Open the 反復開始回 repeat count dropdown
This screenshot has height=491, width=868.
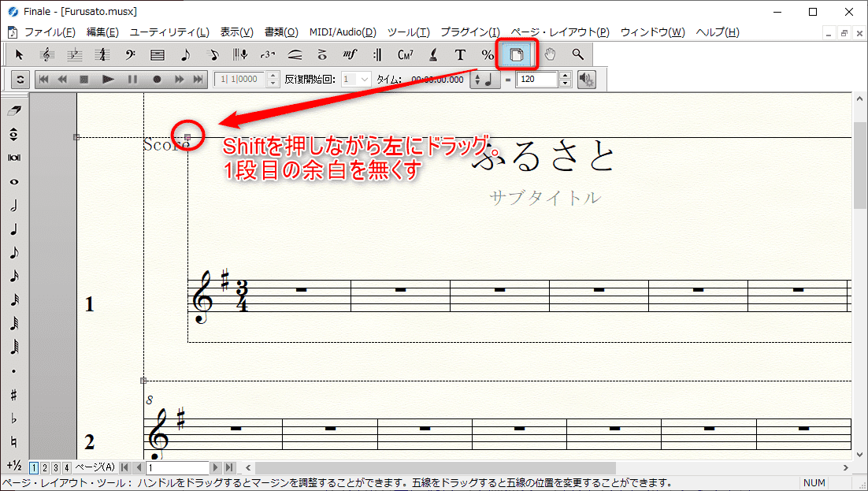[364, 79]
